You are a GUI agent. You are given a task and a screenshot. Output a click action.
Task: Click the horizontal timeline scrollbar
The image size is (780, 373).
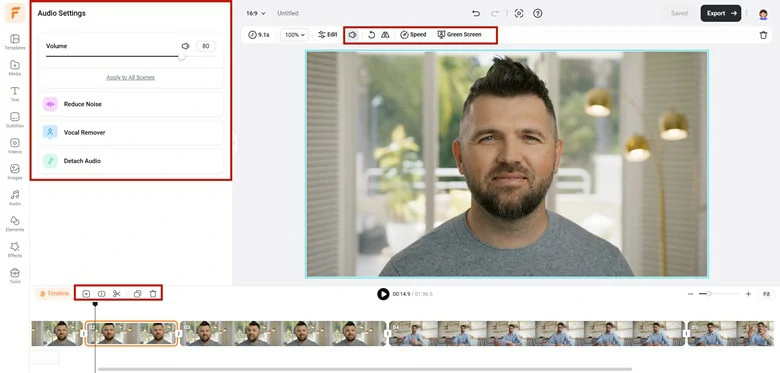click(365, 369)
